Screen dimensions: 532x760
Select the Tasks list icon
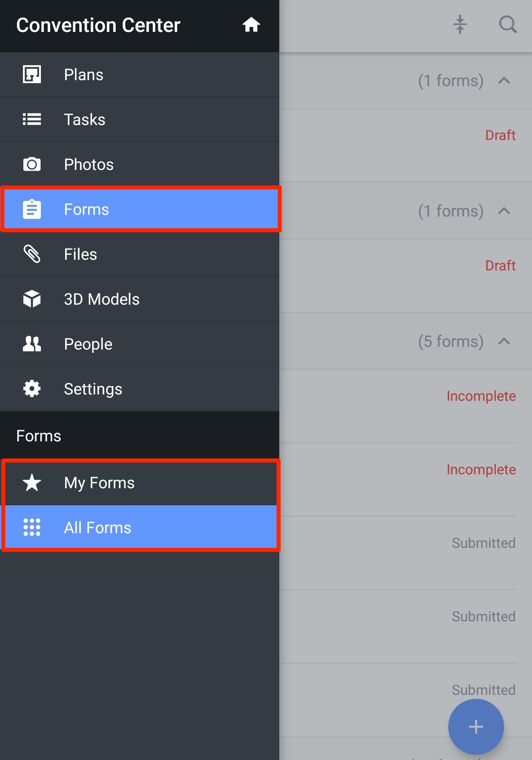click(32, 119)
